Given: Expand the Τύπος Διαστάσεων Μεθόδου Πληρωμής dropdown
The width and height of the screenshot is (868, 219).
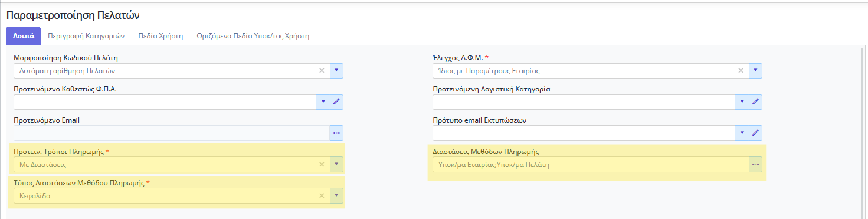Looking at the screenshot, I should click(336, 195).
